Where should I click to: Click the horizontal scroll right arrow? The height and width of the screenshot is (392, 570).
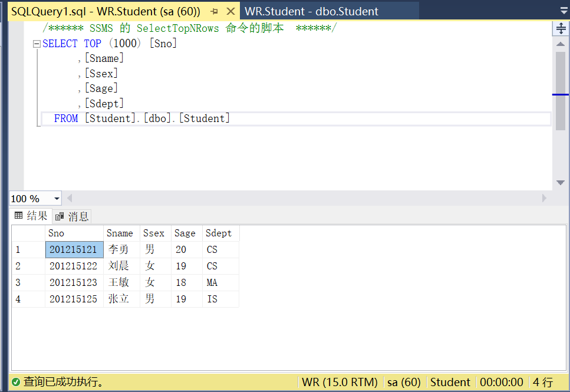pos(544,198)
